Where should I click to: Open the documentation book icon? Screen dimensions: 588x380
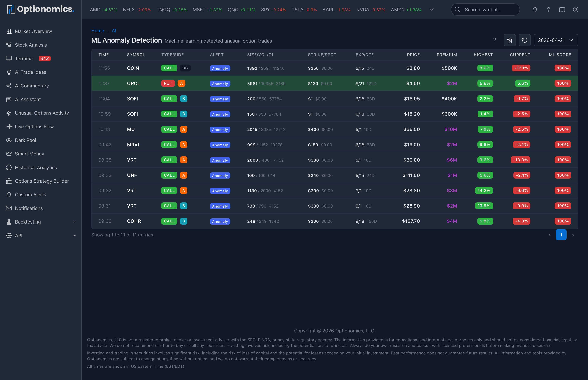562,10
